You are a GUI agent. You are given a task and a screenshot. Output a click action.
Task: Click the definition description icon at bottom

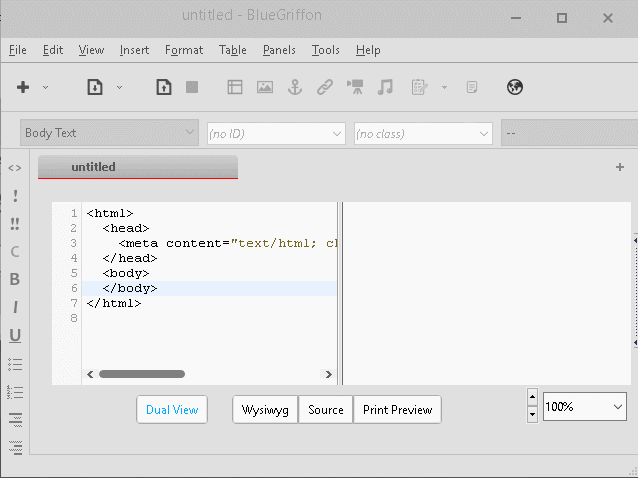point(15,447)
